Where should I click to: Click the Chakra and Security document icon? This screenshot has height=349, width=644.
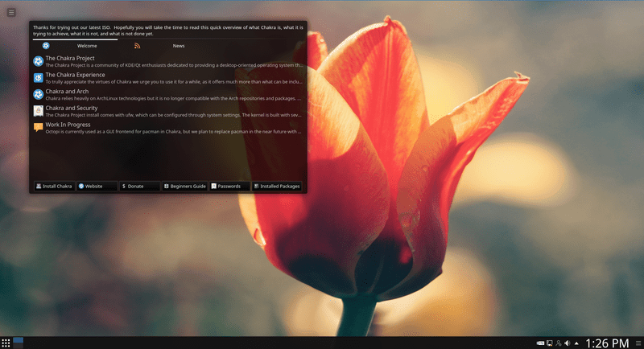tap(38, 110)
